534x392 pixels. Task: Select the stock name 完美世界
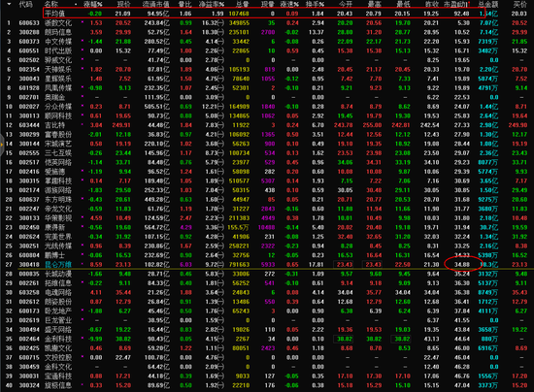58,237
